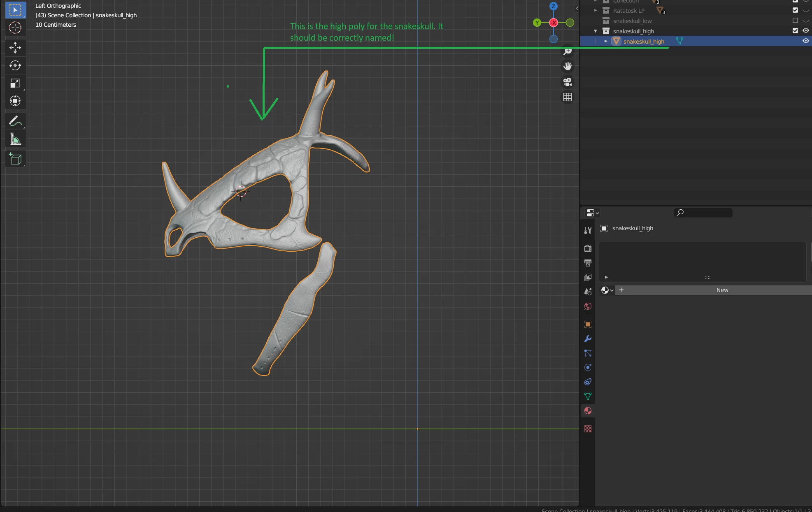Click the 3D Cursor tool
The height and width of the screenshot is (512, 812).
[x=15, y=28]
